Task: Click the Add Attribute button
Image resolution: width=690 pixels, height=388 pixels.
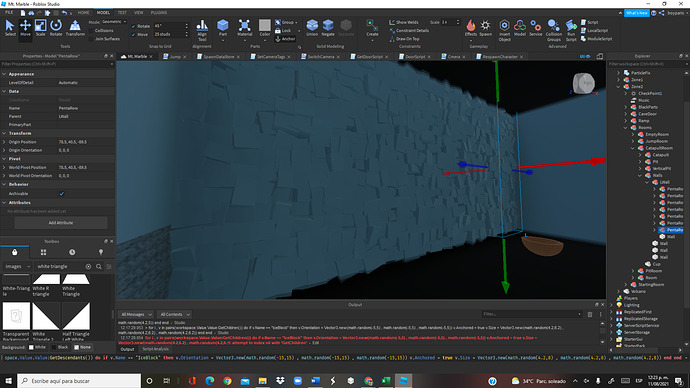Action: tap(61, 223)
